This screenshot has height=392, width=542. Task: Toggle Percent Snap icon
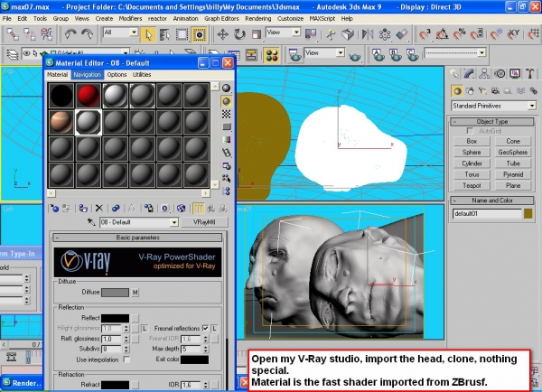(460, 34)
